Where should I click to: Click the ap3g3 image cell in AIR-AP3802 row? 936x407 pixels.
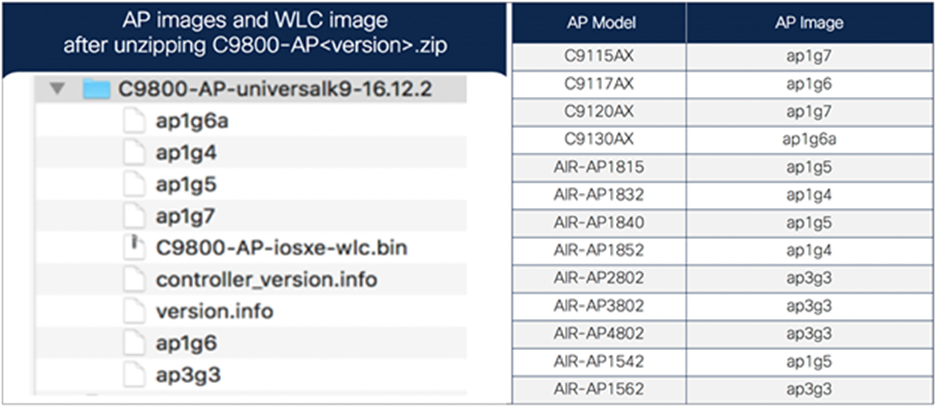coord(809,306)
